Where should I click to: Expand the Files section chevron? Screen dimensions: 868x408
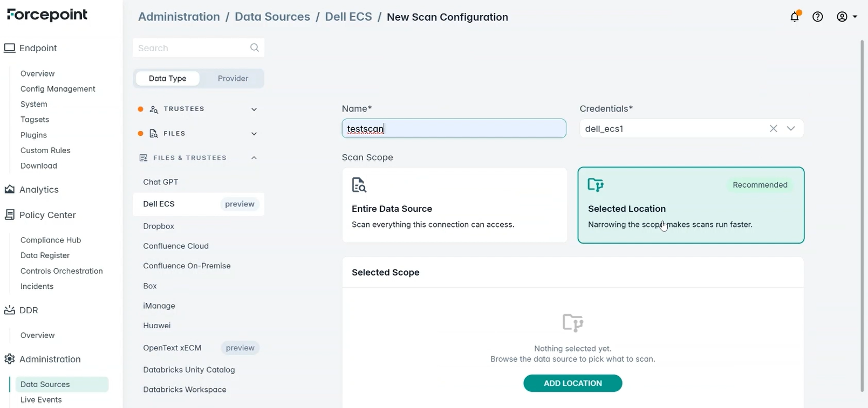point(254,134)
